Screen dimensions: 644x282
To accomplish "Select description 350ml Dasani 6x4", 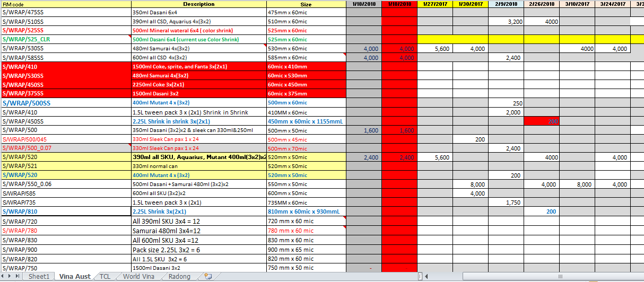I will coord(199,12).
